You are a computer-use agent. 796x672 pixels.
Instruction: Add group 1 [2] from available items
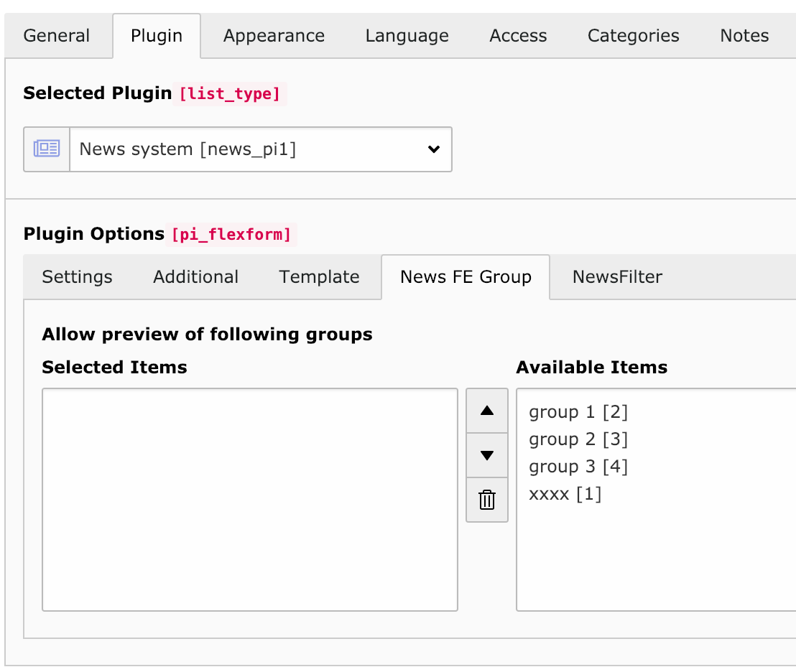[x=578, y=412]
